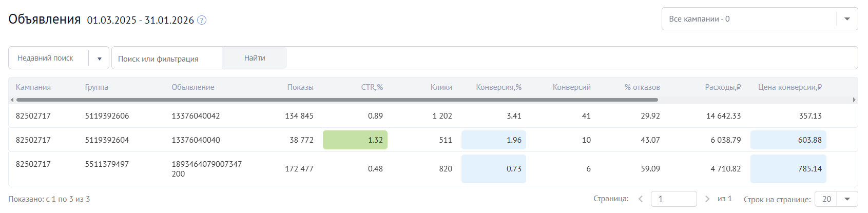Viewport: 868px width, 213px height.
Task: Go to previous page arrow
Action: (641, 199)
